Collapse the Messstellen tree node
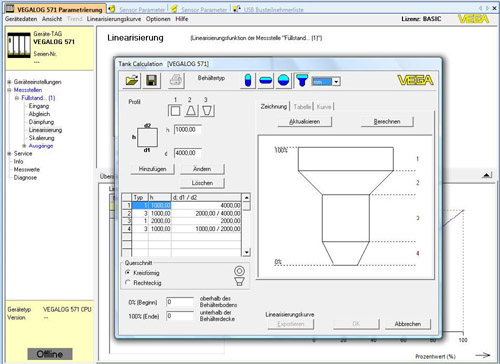 tap(9, 90)
